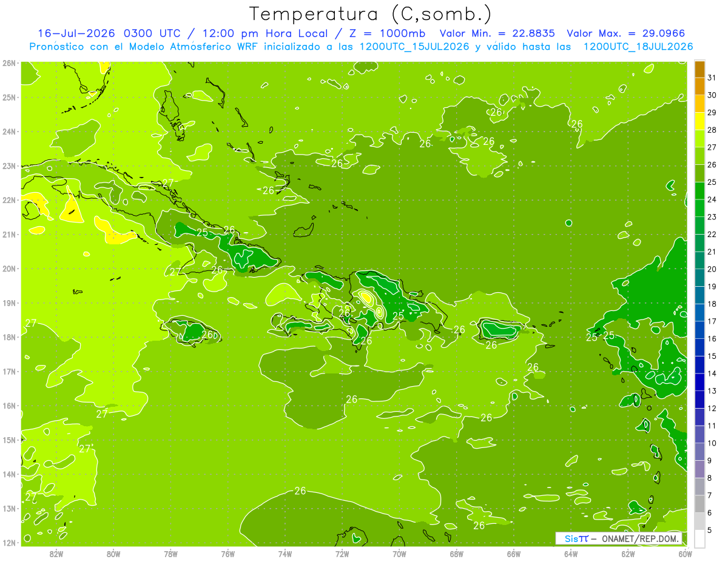The height and width of the screenshot is (562, 728).
Task: Click the 78W longitude axis label
Action: (170, 554)
